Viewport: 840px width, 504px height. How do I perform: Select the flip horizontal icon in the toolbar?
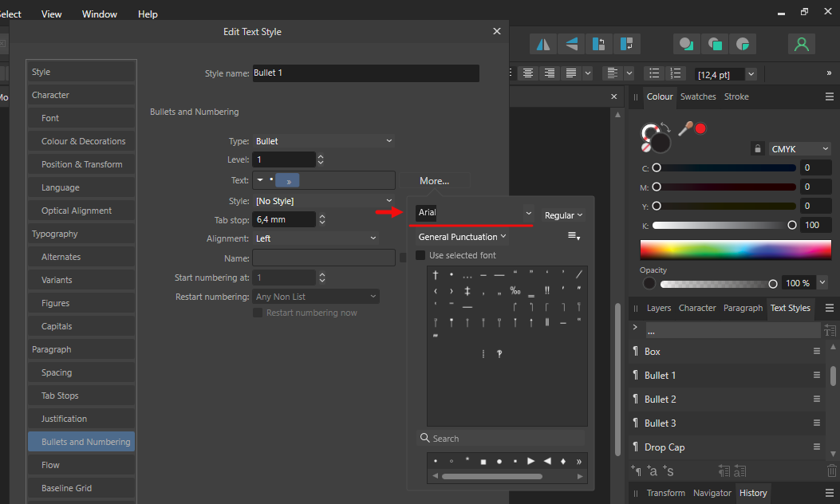point(543,44)
